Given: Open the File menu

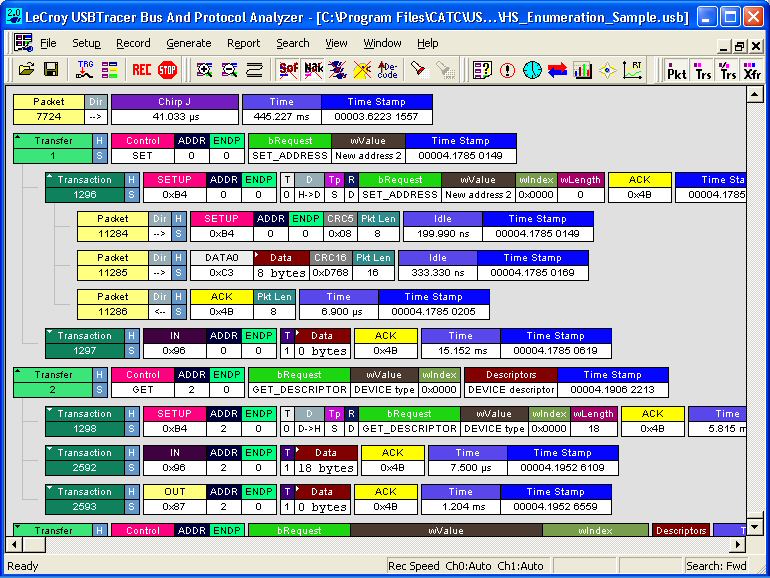Looking at the screenshot, I should pos(48,43).
